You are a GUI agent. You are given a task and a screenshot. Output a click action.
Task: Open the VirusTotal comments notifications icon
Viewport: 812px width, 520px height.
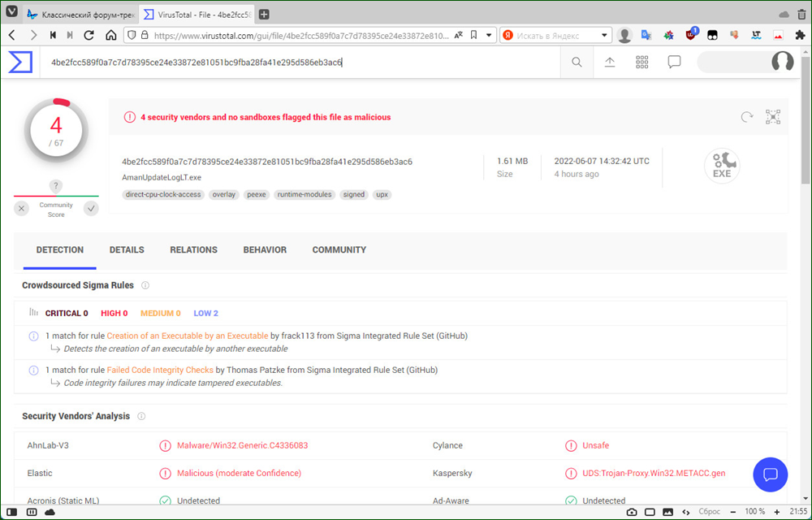674,62
